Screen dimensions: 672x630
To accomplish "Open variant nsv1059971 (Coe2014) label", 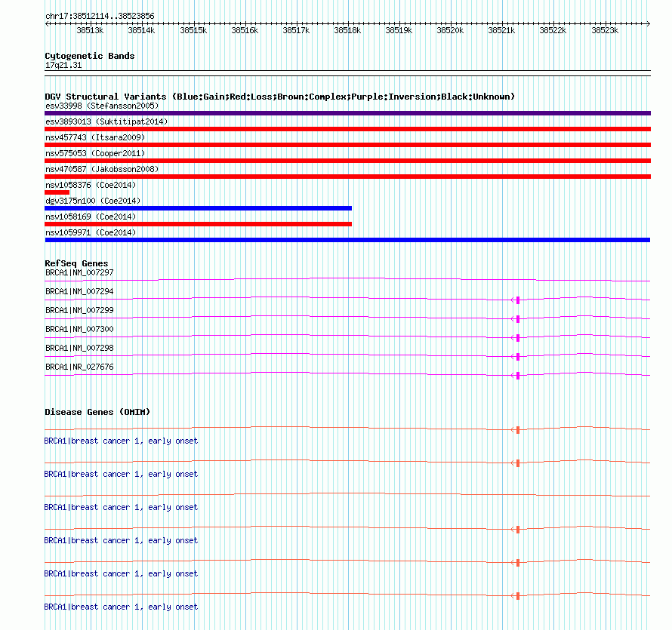I will coord(91,232).
